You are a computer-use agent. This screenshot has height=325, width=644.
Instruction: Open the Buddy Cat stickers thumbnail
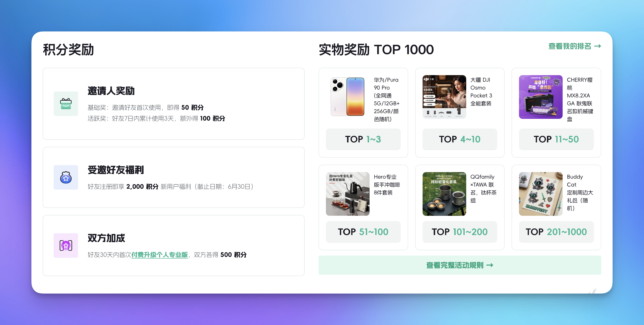[x=541, y=194]
